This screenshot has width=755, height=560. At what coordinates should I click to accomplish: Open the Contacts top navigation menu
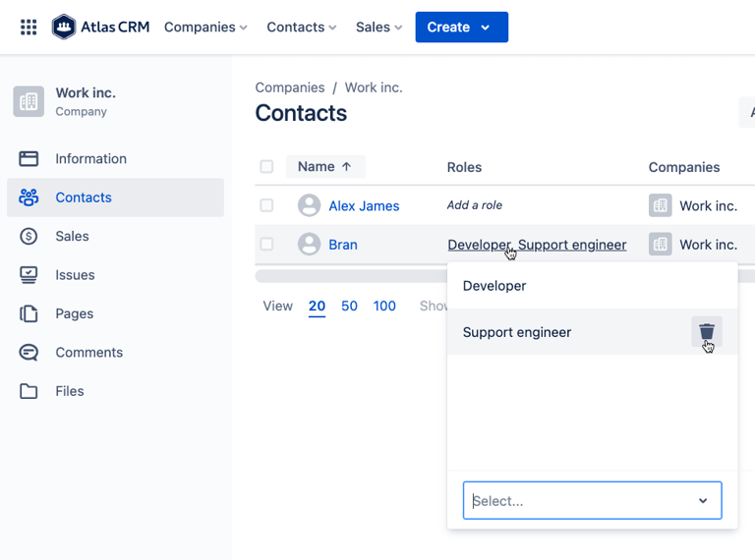pyautogui.click(x=301, y=28)
